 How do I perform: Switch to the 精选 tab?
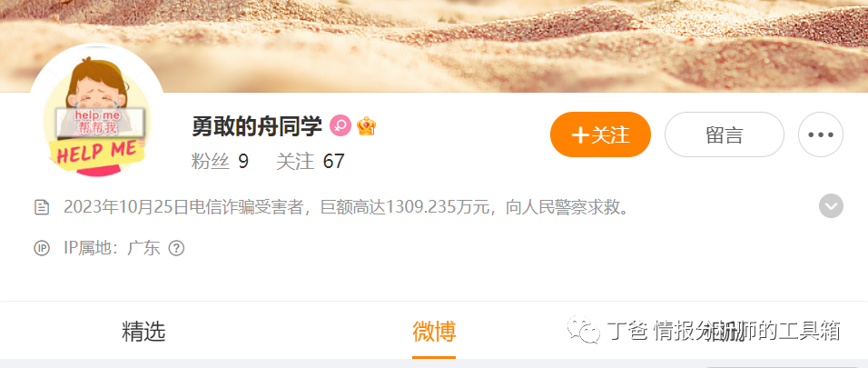(x=144, y=332)
